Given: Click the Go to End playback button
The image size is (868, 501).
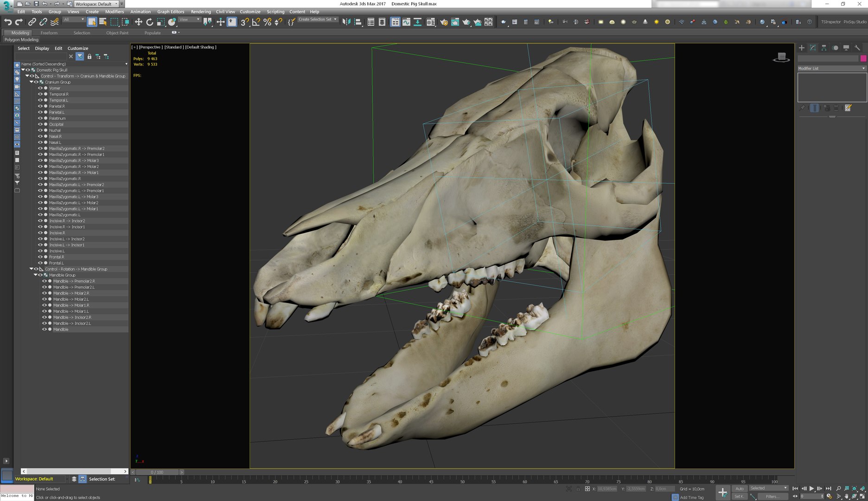Looking at the screenshot, I should (828, 488).
